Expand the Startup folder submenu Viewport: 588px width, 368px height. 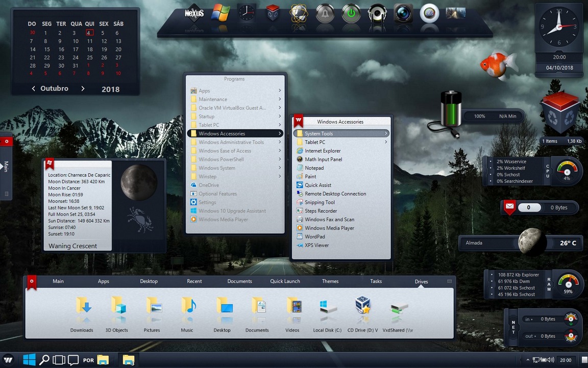(x=235, y=117)
